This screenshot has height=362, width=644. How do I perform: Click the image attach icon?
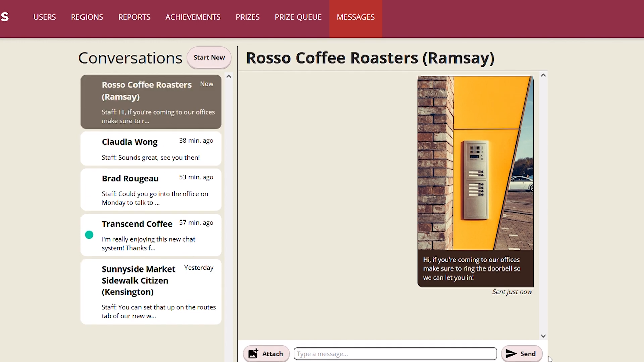253,354
